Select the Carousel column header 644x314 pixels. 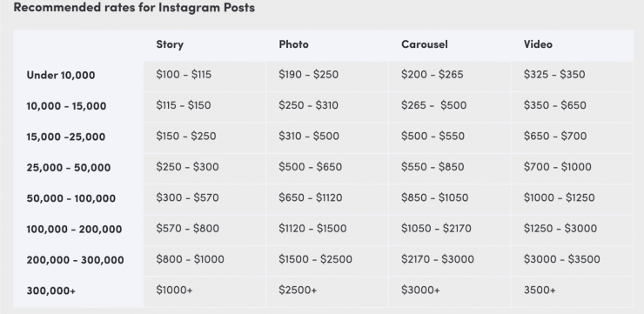(425, 43)
